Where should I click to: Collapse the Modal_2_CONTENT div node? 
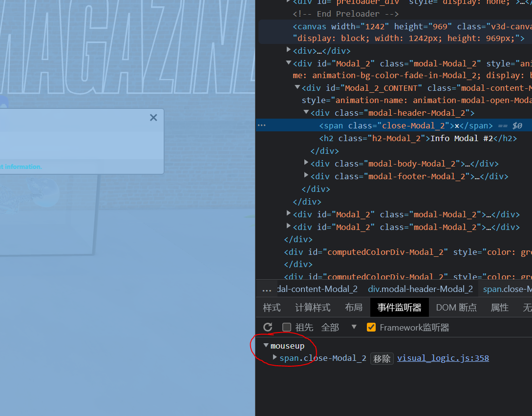(298, 87)
